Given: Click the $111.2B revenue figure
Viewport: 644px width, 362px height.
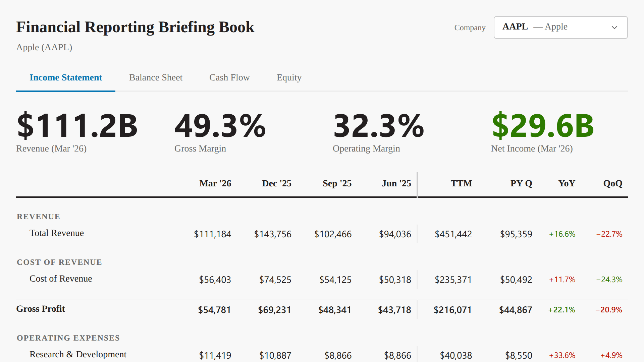Looking at the screenshot, I should click(77, 126).
